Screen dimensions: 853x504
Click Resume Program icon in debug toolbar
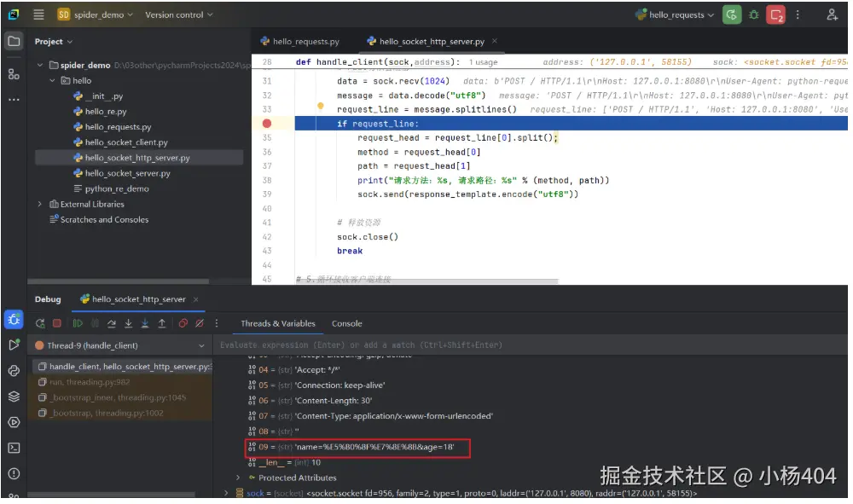pos(78,323)
